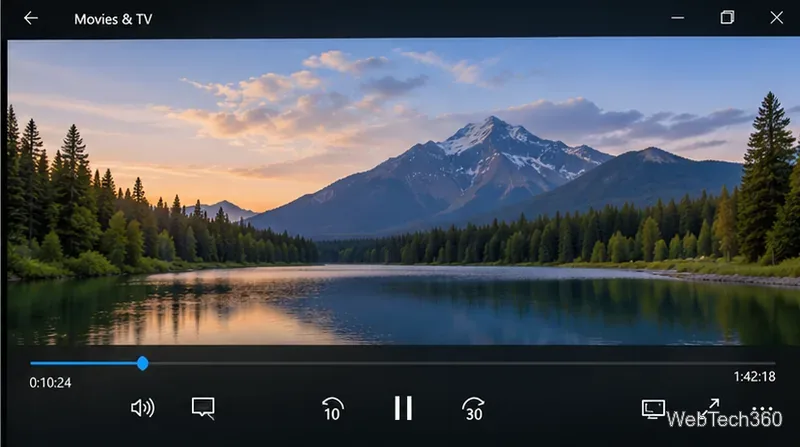
Task: Skip forward 30 seconds
Action: pos(473,409)
